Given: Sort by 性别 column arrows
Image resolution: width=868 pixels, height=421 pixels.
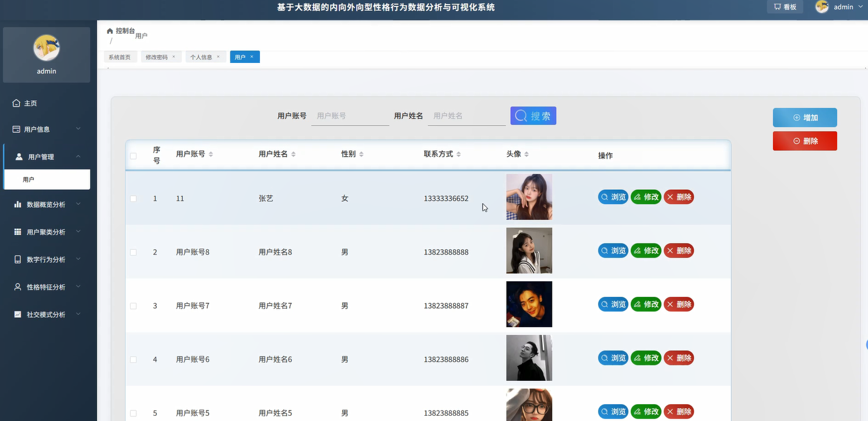Looking at the screenshot, I should [x=361, y=154].
